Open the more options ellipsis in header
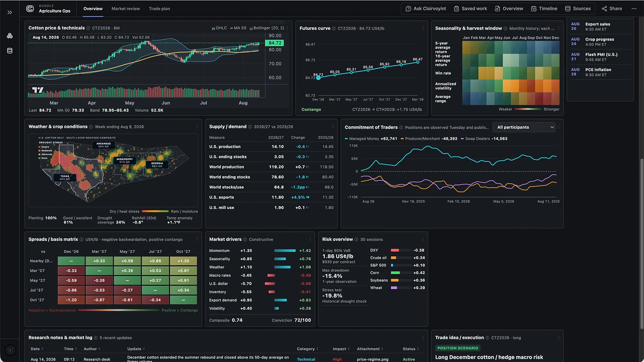 tap(634, 8)
